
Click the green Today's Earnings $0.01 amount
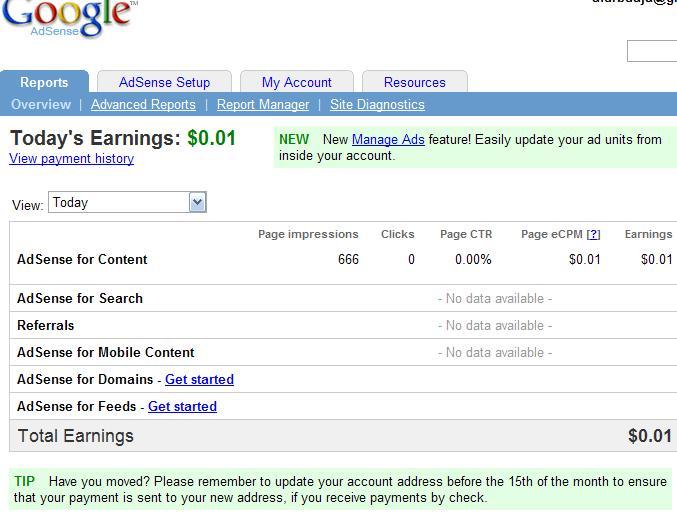[x=212, y=138]
